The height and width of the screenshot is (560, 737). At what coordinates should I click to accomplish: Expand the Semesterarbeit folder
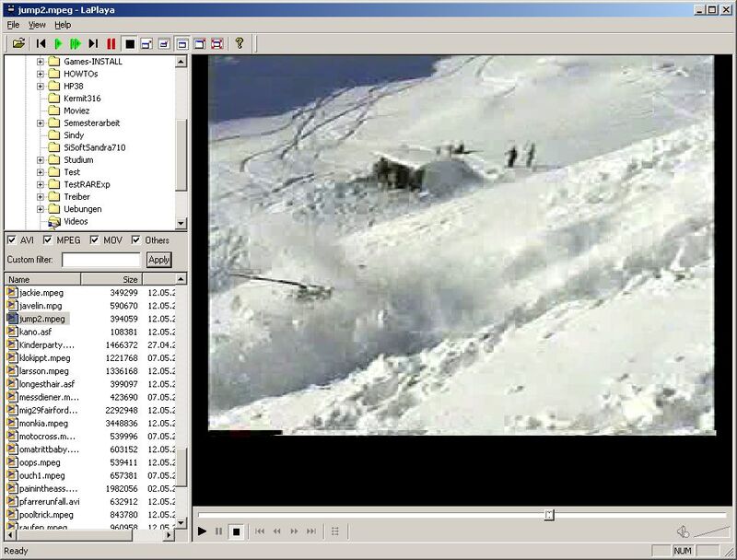coord(41,123)
